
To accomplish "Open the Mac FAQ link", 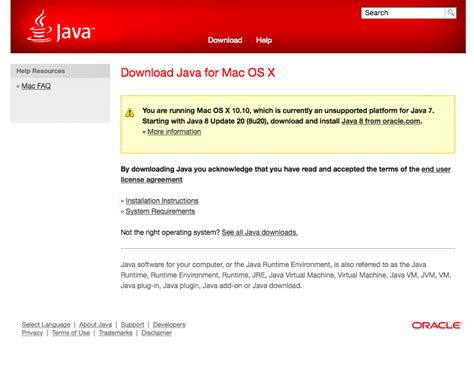I will click(36, 86).
